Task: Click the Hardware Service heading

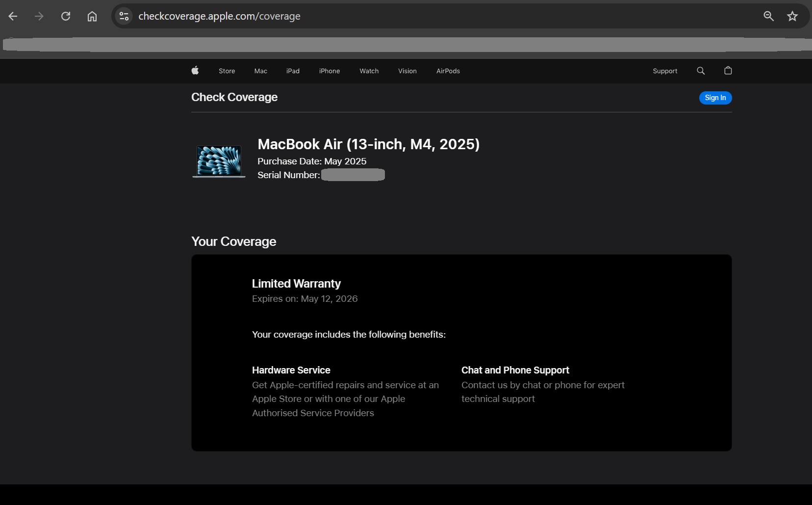Action: [x=291, y=370]
